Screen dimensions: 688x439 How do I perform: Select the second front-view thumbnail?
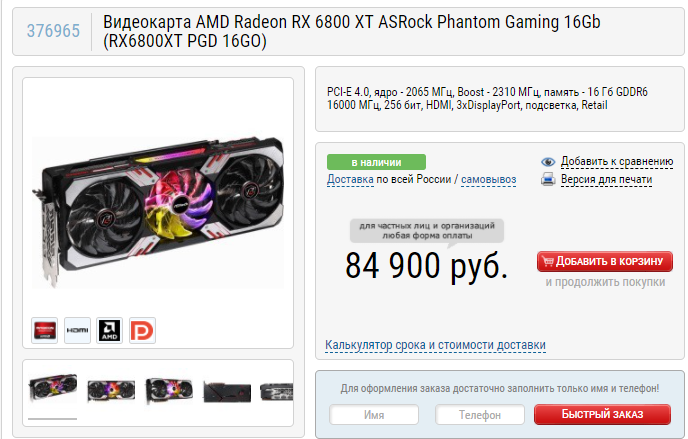tap(111, 390)
